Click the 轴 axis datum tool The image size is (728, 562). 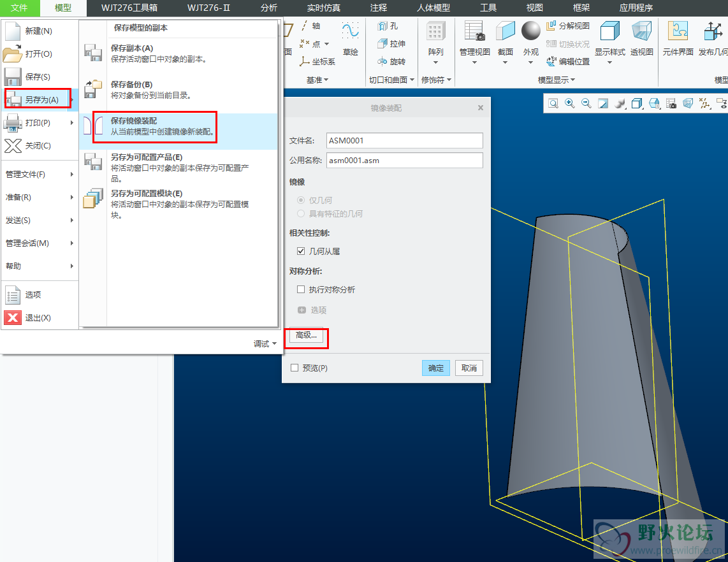310,25
